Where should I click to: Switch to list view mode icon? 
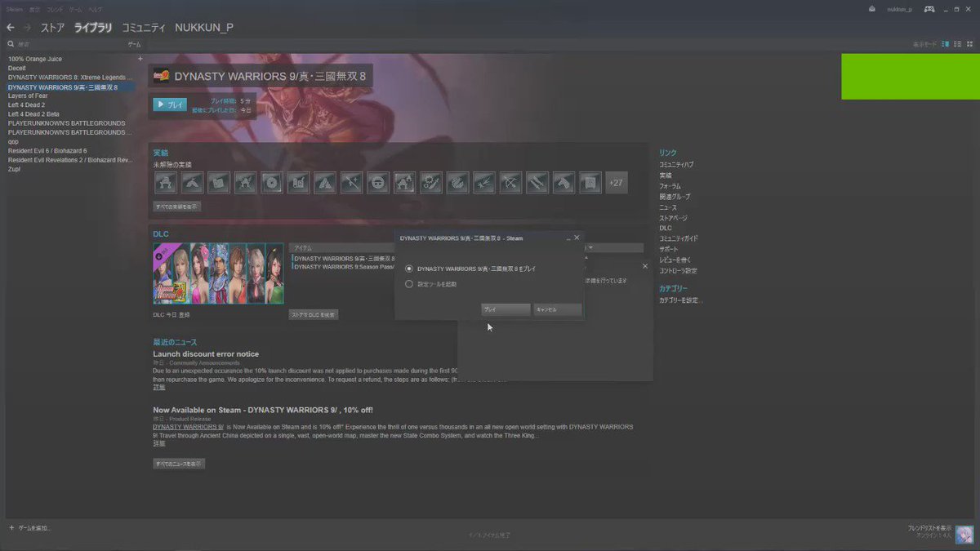pos(957,43)
